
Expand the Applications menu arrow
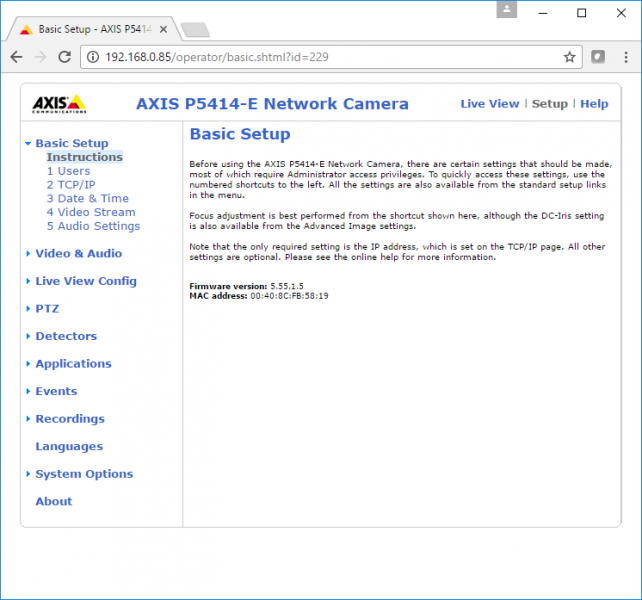point(28,364)
